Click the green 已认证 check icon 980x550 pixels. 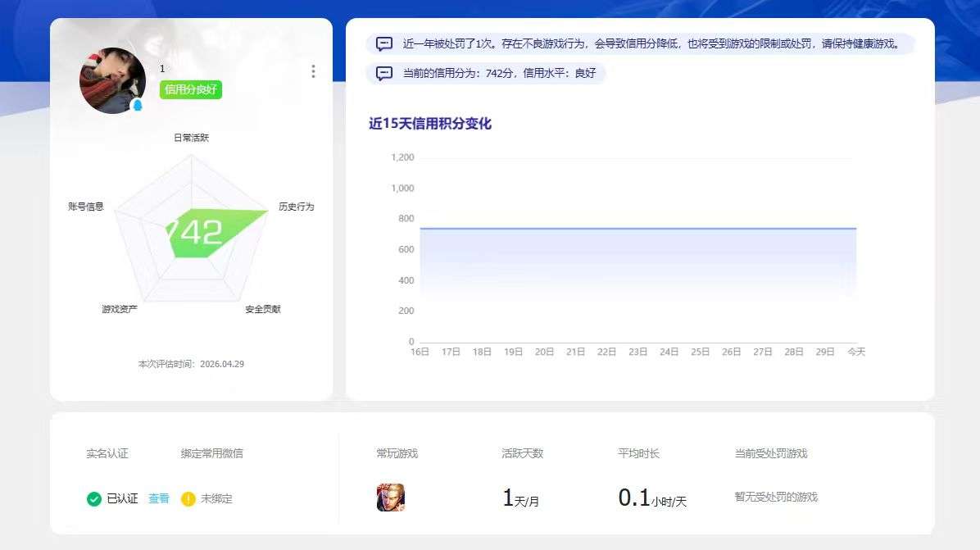click(x=93, y=498)
